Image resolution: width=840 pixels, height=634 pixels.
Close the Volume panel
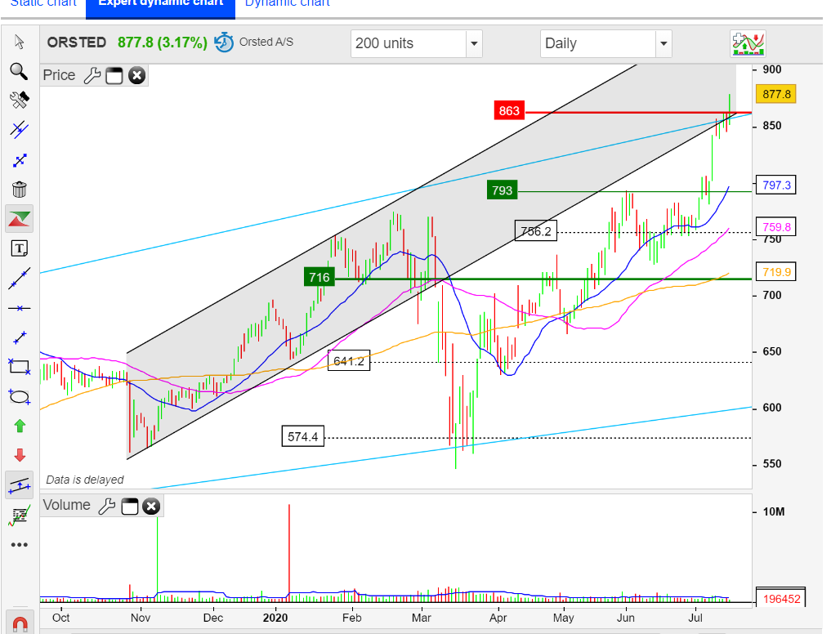click(151, 507)
